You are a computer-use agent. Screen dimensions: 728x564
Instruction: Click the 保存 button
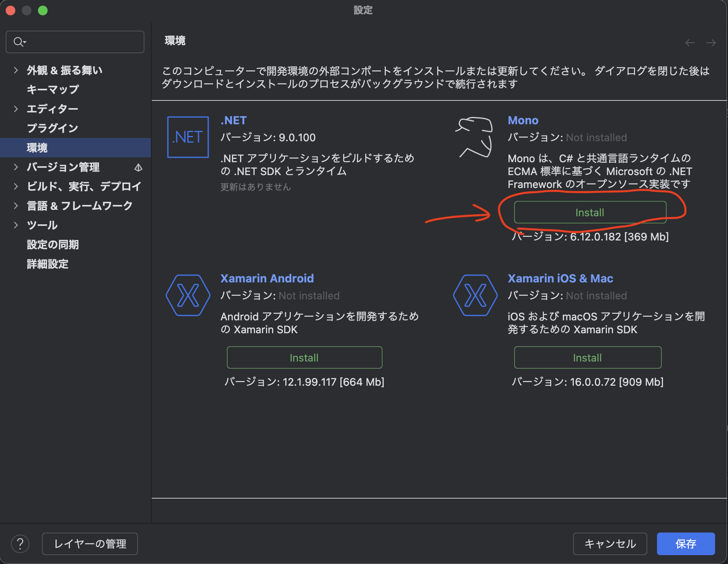pyautogui.click(x=686, y=543)
